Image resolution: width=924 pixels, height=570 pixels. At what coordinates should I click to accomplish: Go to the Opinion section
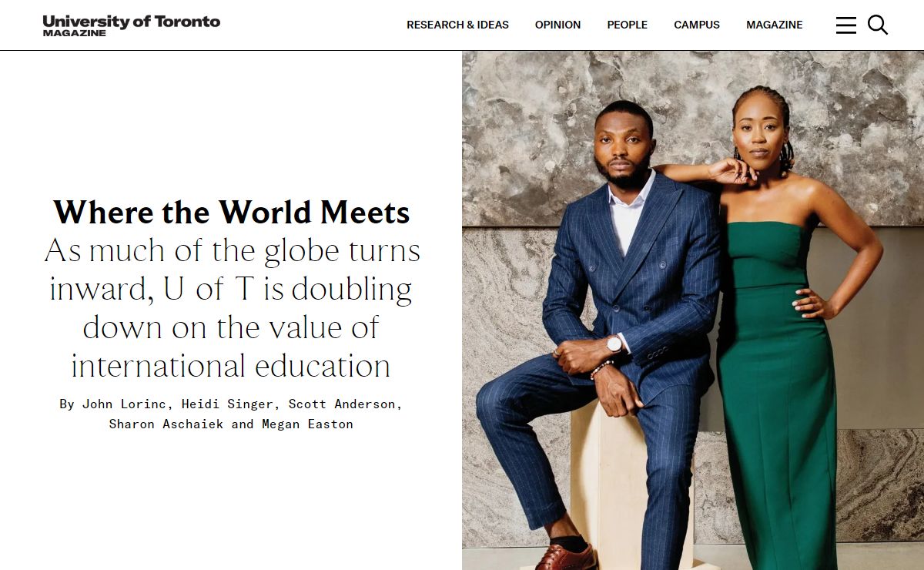[x=557, y=25]
